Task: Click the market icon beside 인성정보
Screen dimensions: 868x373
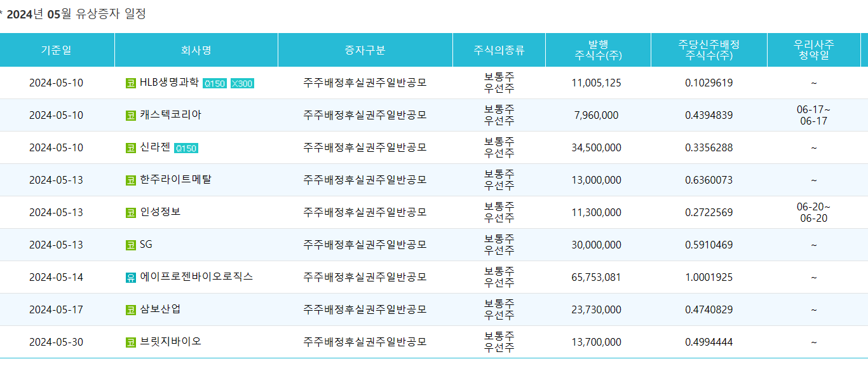Action: (x=131, y=213)
